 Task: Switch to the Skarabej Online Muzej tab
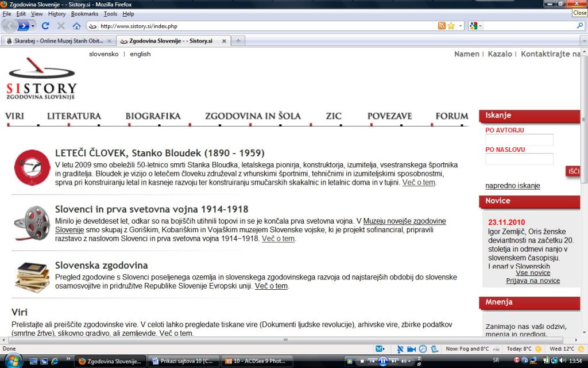(58, 41)
